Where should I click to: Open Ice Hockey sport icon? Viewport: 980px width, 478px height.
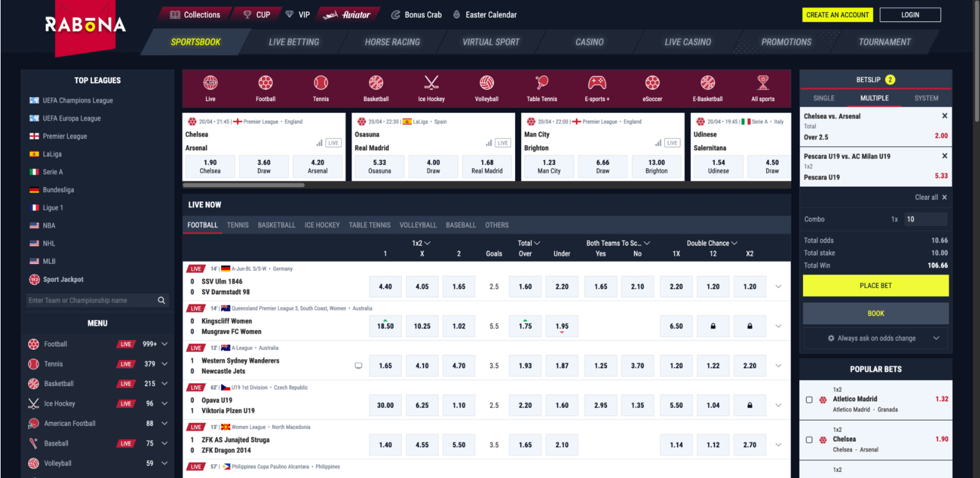pos(431,83)
